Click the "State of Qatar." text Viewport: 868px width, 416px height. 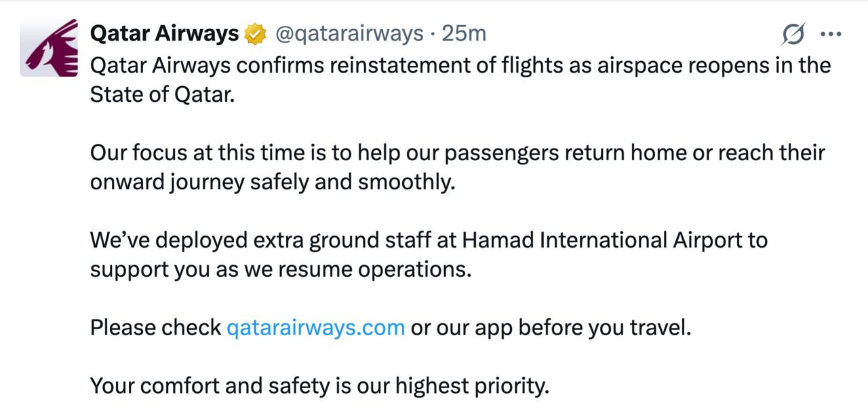tap(162, 94)
